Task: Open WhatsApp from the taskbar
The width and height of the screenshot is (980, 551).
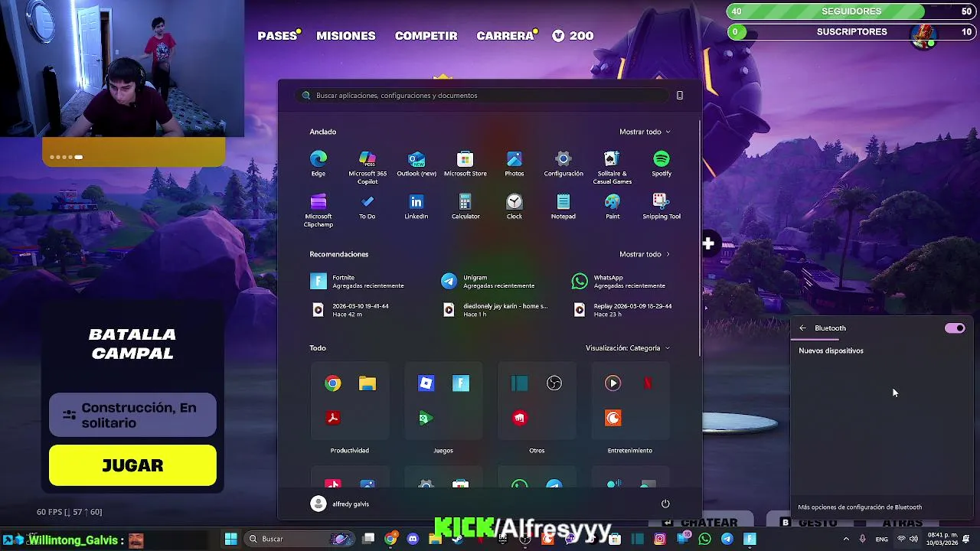Action: point(705,539)
